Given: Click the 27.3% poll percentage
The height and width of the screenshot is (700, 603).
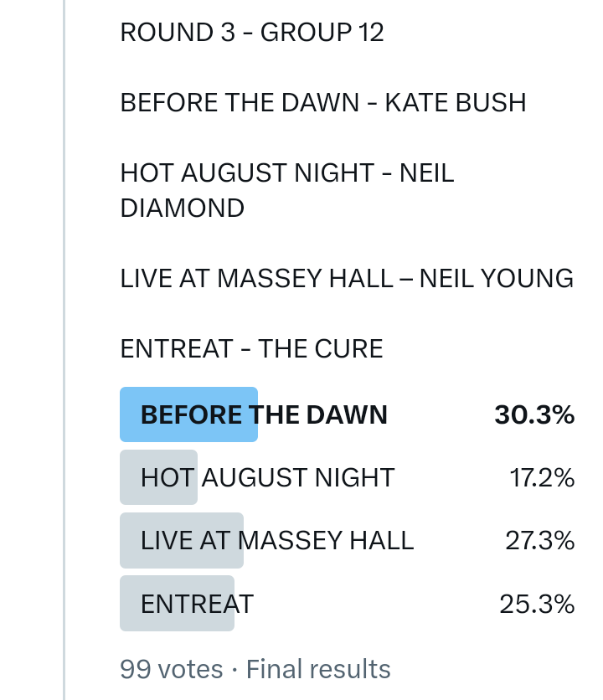Looking at the screenshot, I should (540, 540).
